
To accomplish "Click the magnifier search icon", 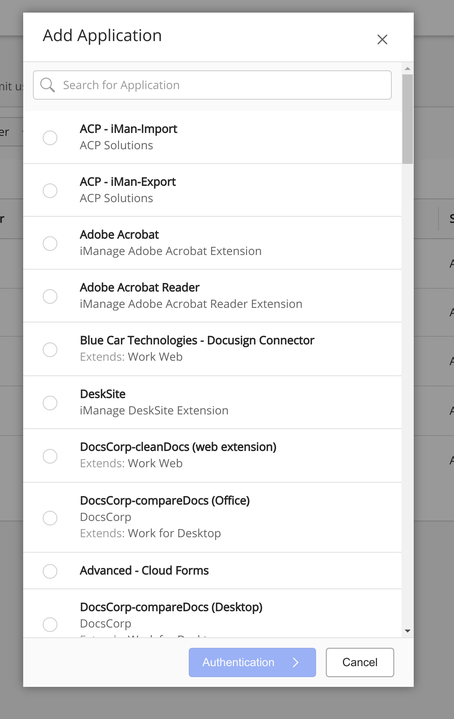I will pos(47,85).
